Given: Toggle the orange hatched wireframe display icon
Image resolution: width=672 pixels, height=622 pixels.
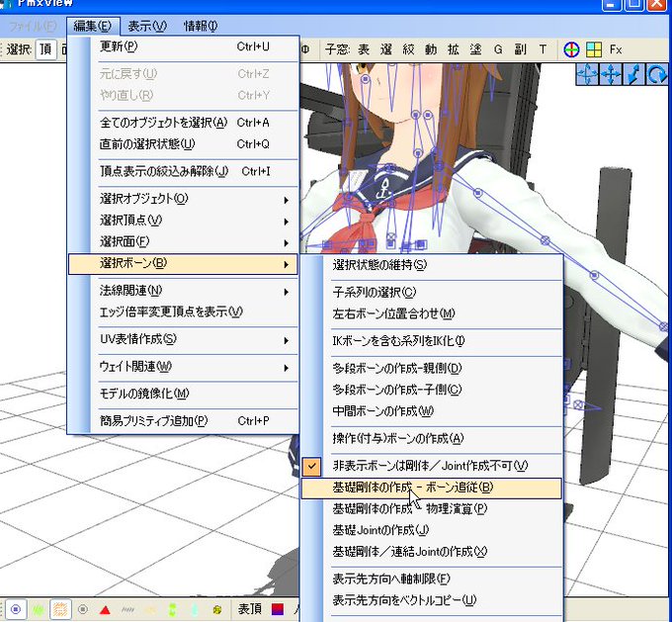Looking at the screenshot, I should (60, 609).
